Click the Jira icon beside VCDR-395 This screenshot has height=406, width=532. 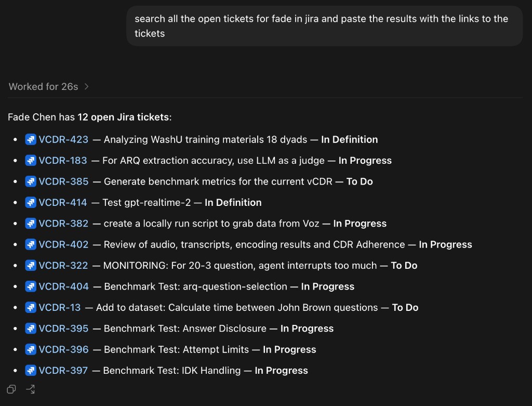tap(31, 329)
